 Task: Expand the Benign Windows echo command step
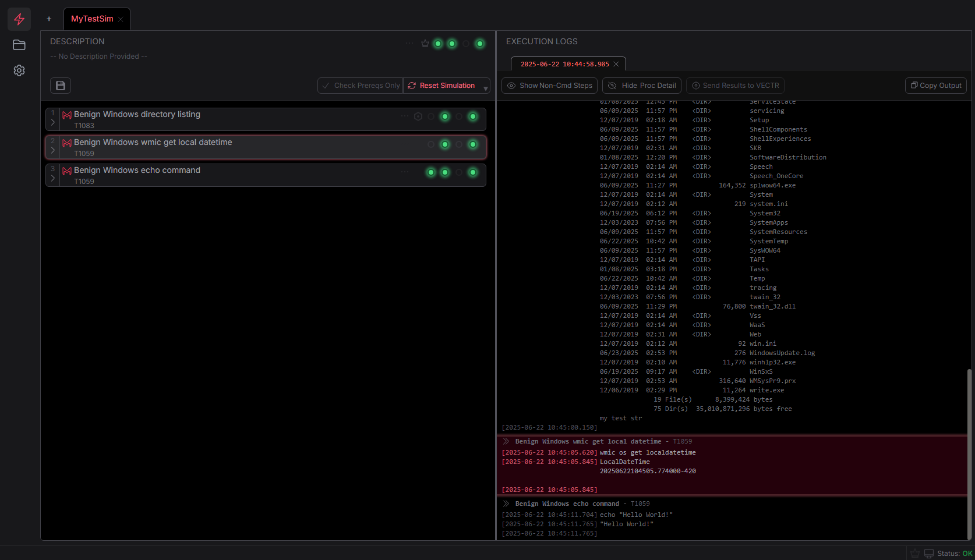(x=52, y=178)
